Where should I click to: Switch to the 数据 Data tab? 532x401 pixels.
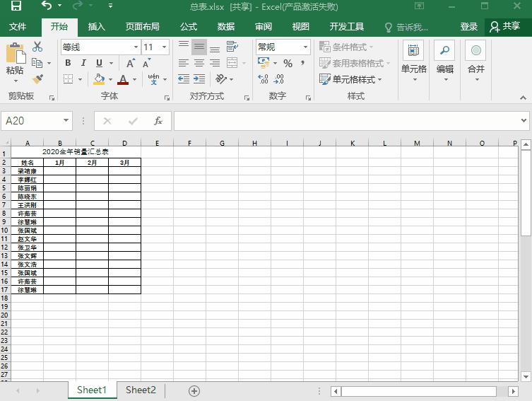tap(226, 26)
